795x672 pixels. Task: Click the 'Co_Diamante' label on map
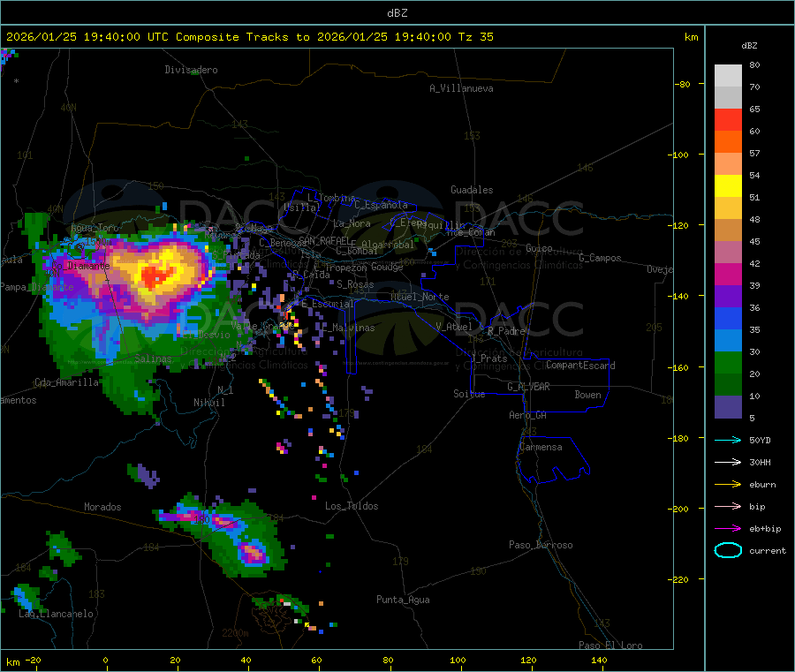click(x=80, y=266)
